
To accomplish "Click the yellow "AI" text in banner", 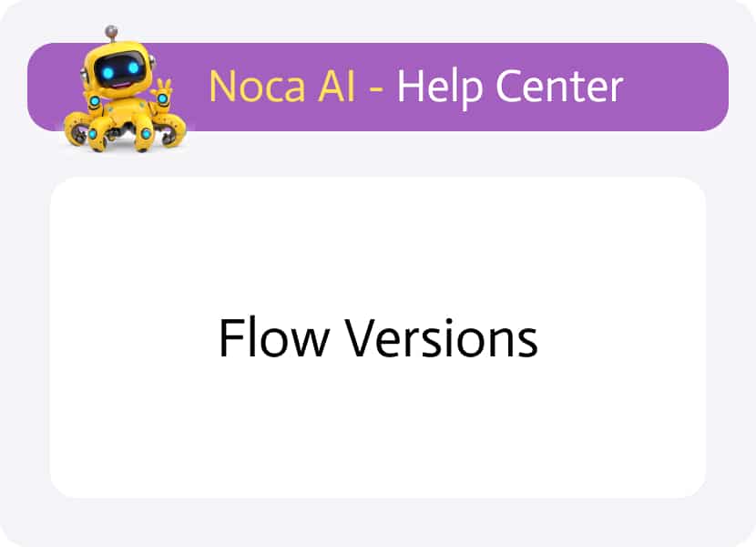I will 337,87.
